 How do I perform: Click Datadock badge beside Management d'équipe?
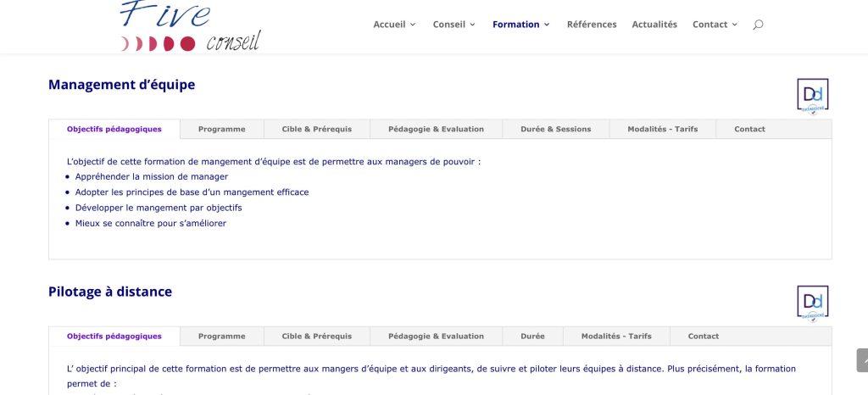tap(812, 95)
